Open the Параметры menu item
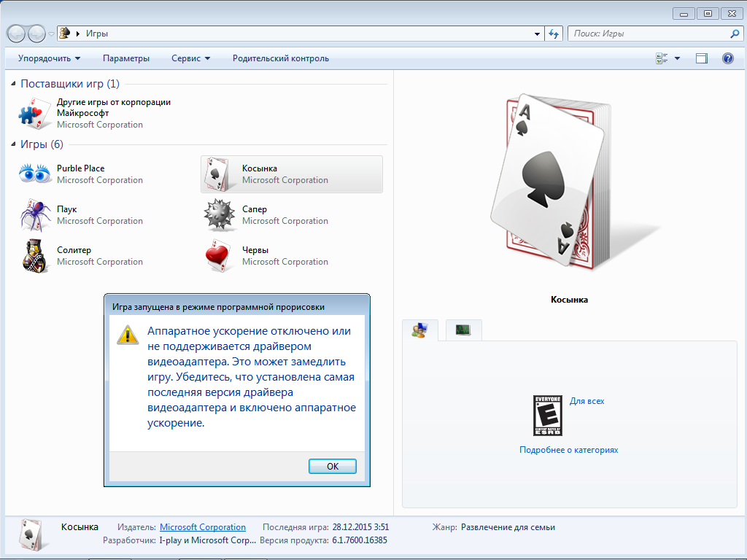Viewport: 747px width, 560px height. (126, 58)
